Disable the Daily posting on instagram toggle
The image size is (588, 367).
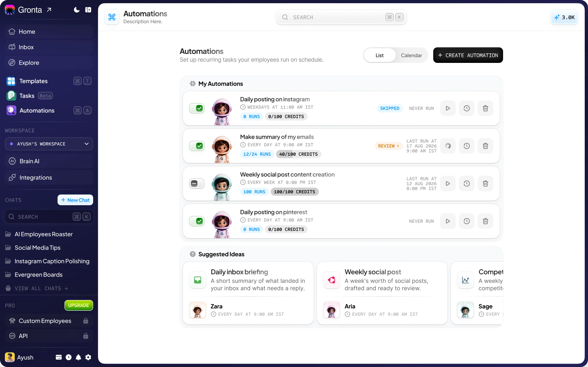[x=197, y=108]
